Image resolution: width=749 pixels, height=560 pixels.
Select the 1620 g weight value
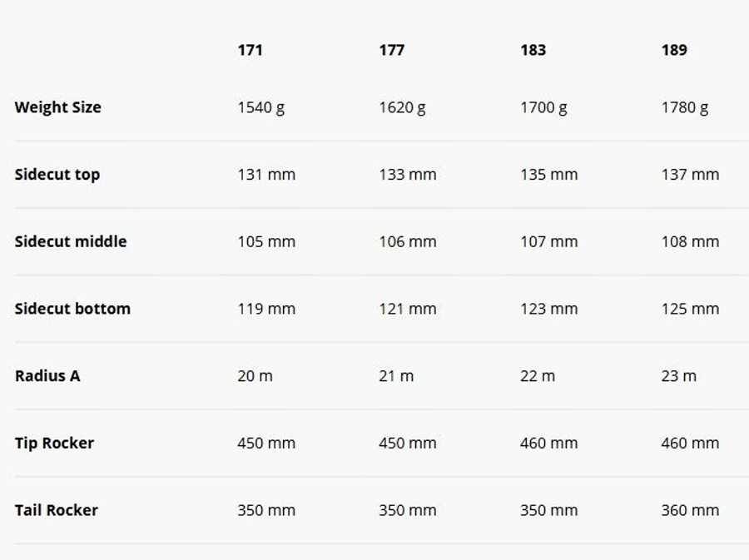pyautogui.click(x=402, y=107)
